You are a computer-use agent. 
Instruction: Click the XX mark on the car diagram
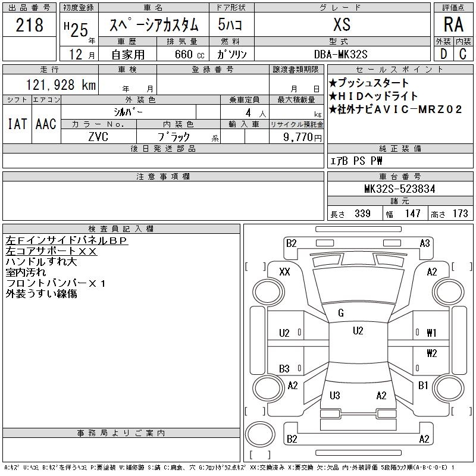coord(284,271)
